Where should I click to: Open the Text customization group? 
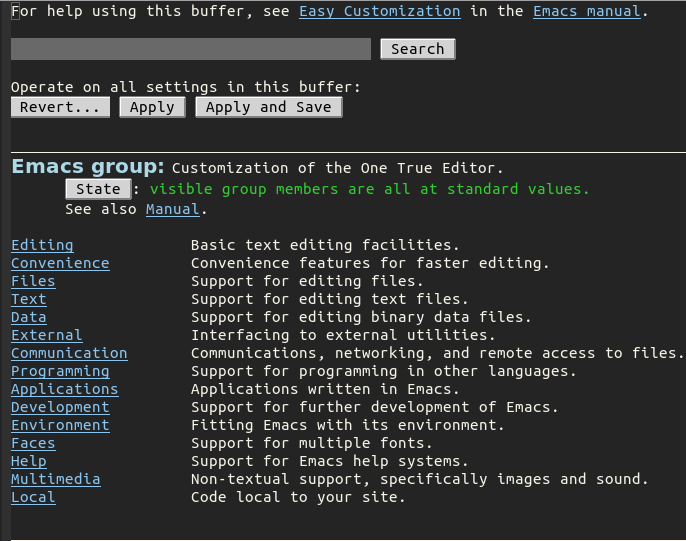(x=29, y=299)
